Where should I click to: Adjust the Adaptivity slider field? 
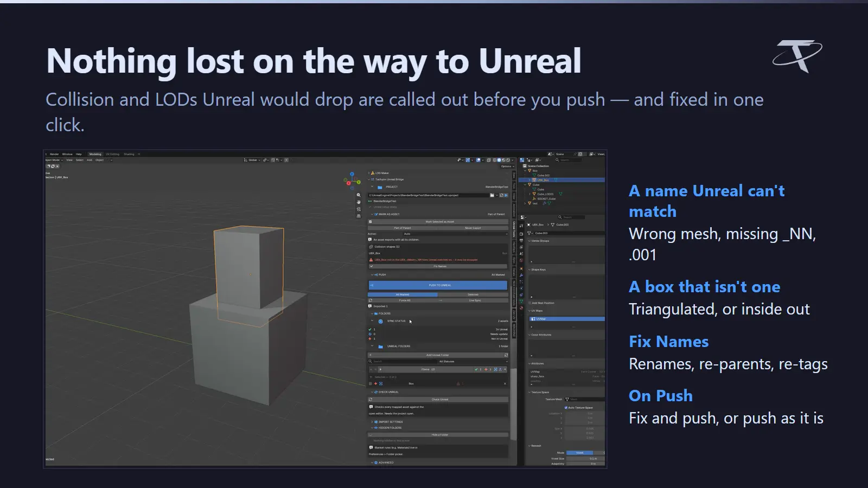point(585,464)
